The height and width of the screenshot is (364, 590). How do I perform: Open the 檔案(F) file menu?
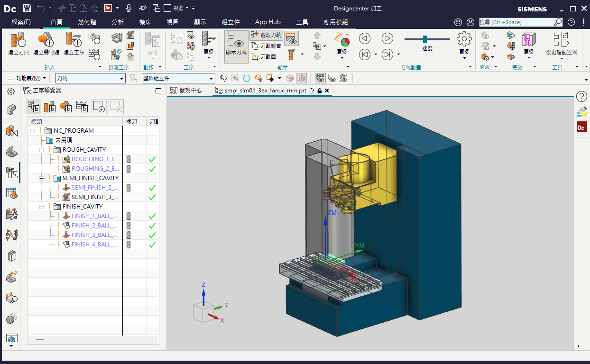[x=21, y=22]
